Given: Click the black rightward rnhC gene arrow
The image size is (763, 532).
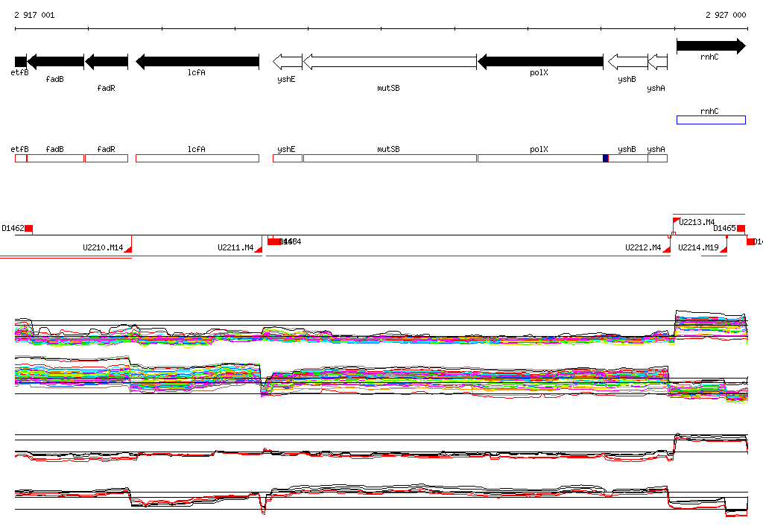Looking at the screenshot, I should tap(711, 46).
